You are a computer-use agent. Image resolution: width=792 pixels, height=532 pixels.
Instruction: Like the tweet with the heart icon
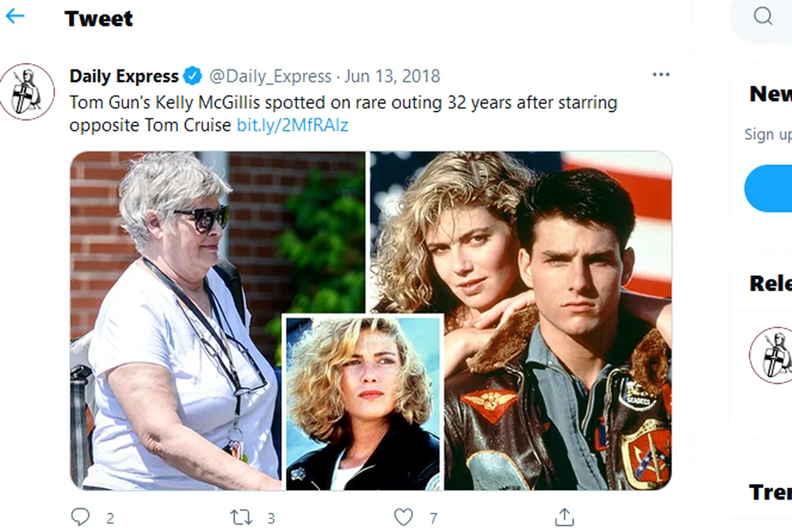[404, 518]
